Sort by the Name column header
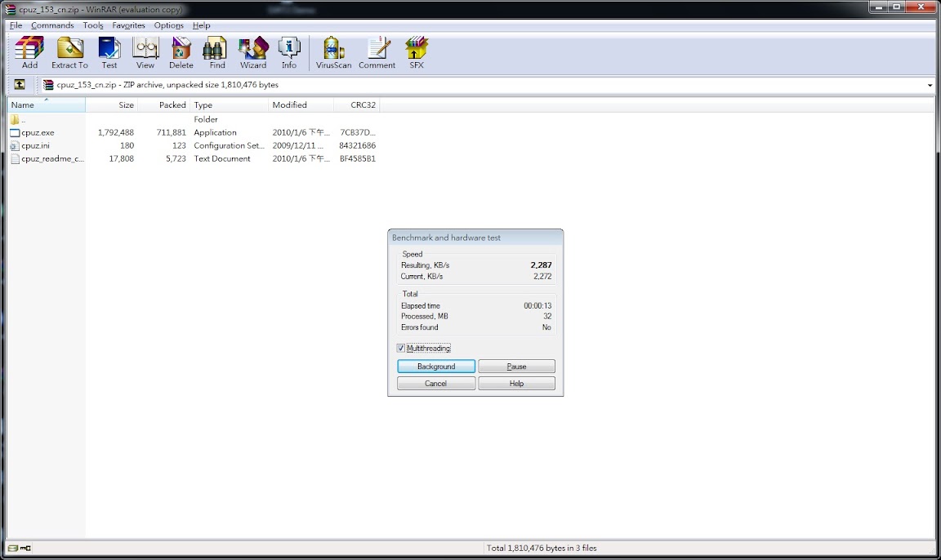The width and height of the screenshot is (941, 560). tap(47, 105)
